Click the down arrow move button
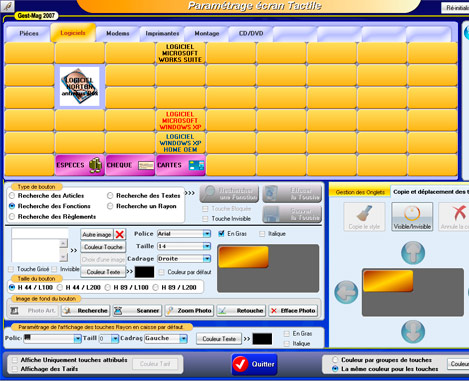469x381 pixels. pyautogui.click(x=413, y=331)
